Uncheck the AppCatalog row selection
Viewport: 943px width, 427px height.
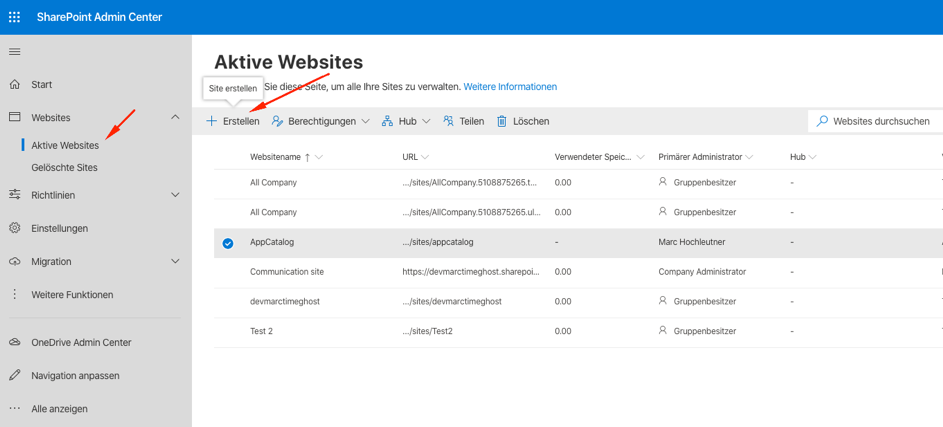pyautogui.click(x=228, y=243)
